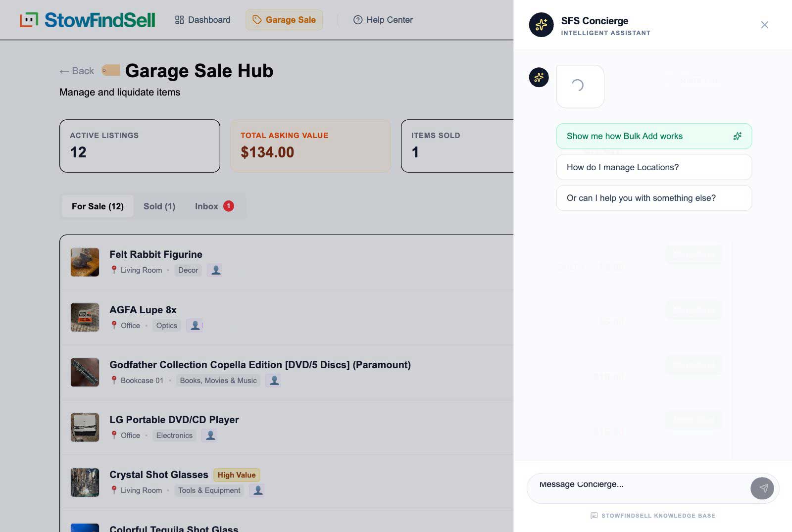Screen dimensions: 792x532
Task: Click the Tools & Equipment tag
Action: point(209,490)
